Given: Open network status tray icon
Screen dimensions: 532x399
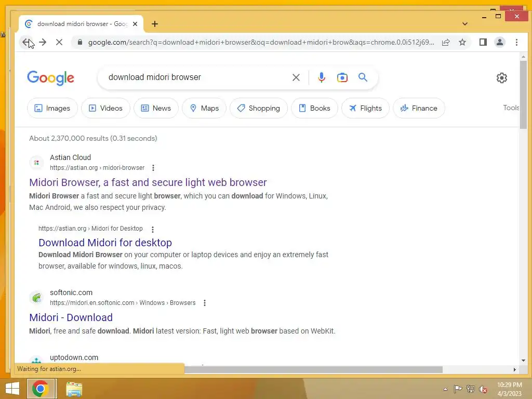Looking at the screenshot, I should (x=471, y=389).
